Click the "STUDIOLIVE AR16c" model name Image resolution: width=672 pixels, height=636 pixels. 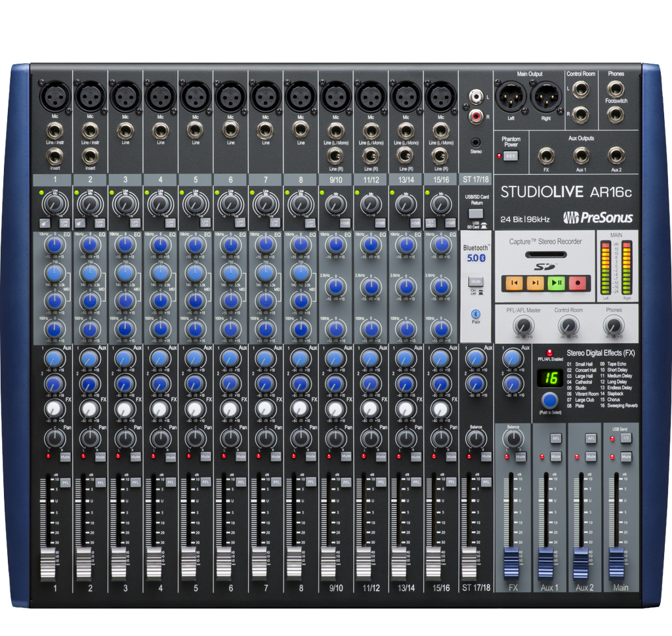566,192
